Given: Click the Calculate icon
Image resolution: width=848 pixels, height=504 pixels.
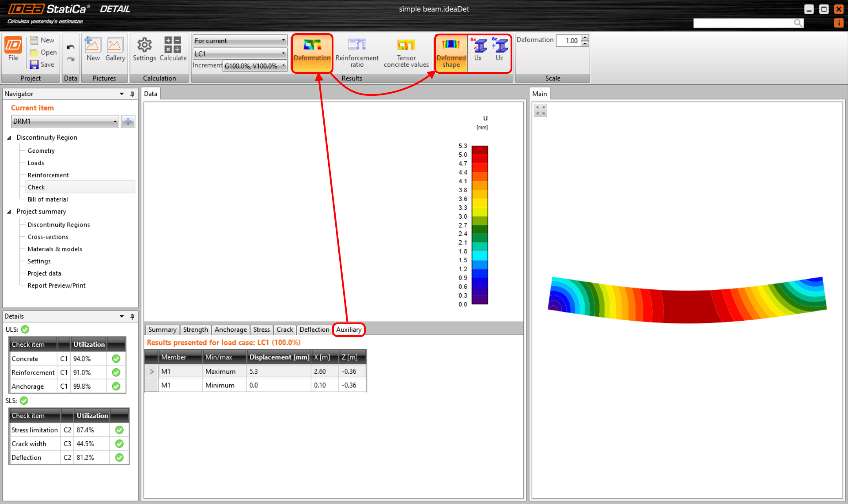Looking at the screenshot, I should pos(173,49).
